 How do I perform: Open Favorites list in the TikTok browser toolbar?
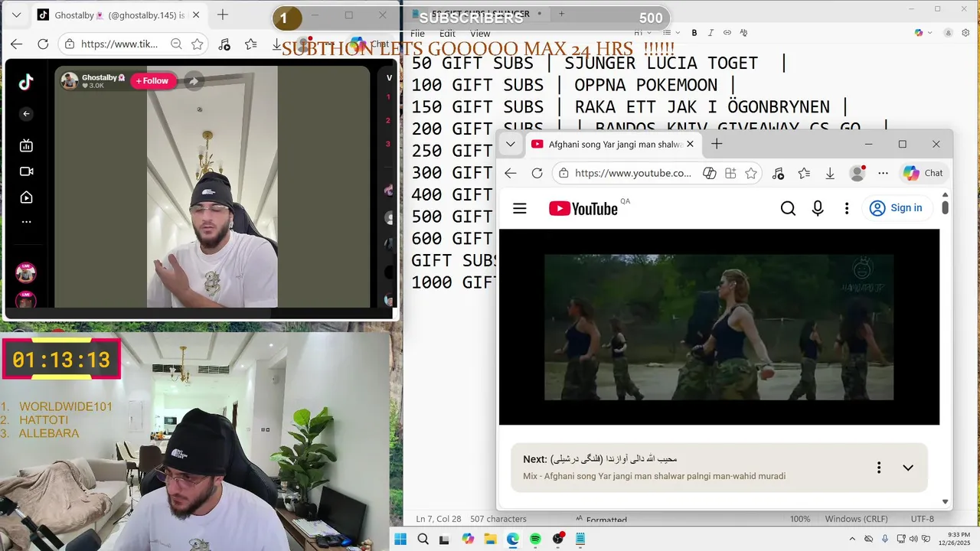point(251,44)
